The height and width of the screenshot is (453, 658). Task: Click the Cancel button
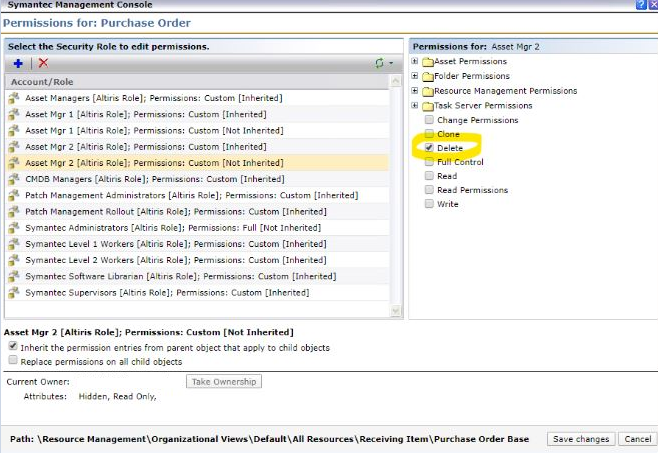tap(636, 439)
